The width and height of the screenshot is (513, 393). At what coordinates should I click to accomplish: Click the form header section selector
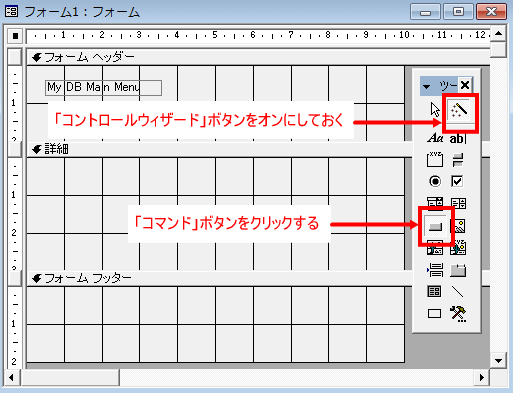point(15,57)
